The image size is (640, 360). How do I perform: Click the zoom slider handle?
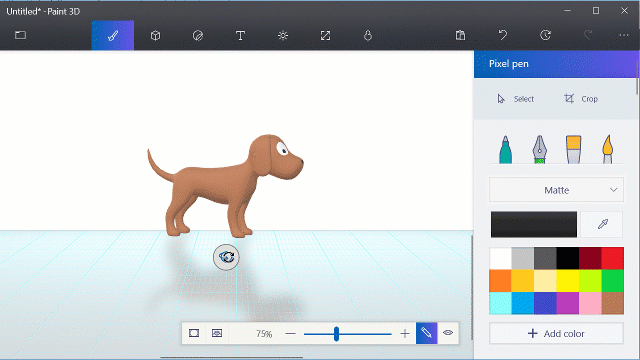tap(336, 334)
